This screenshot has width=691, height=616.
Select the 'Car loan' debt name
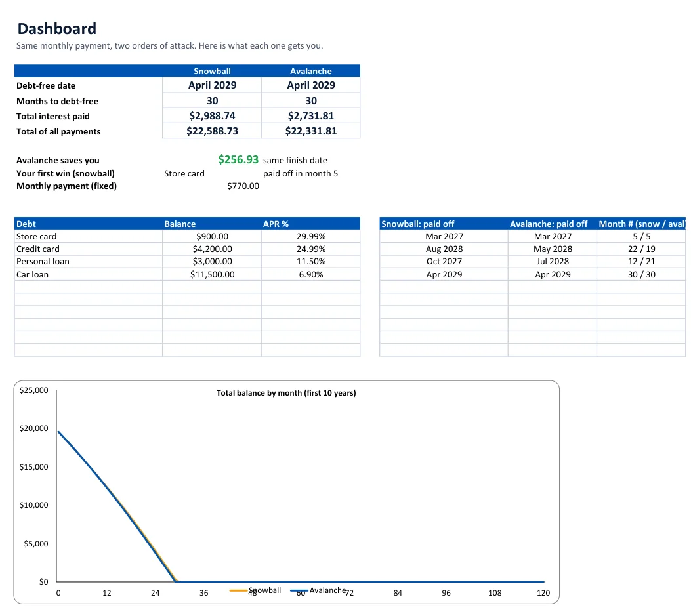coord(32,274)
